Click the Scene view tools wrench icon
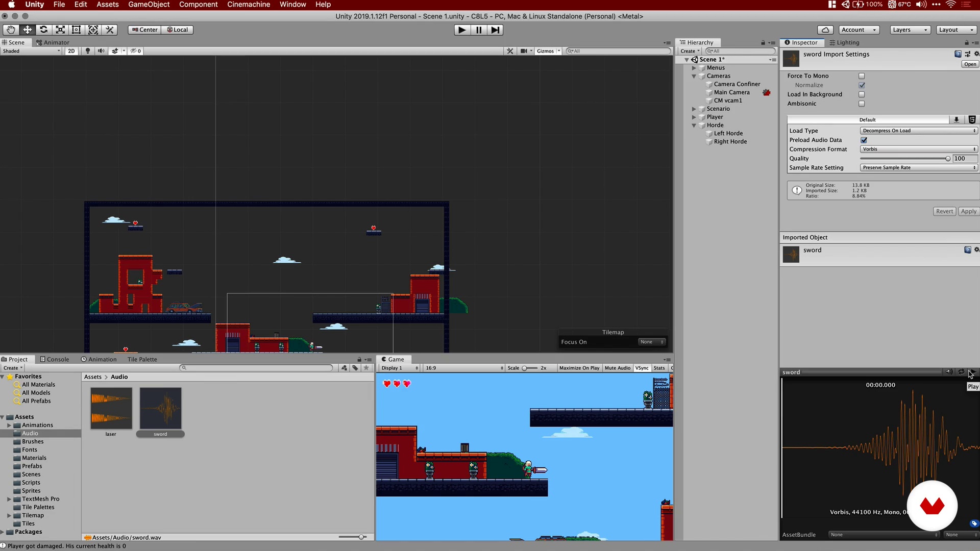This screenshot has height=551, width=980. pyautogui.click(x=510, y=51)
